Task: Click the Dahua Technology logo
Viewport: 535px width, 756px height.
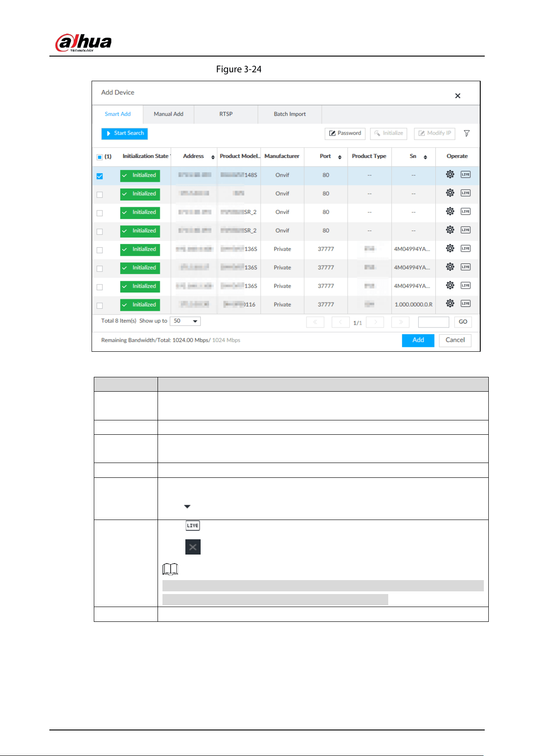Action: tap(83, 43)
